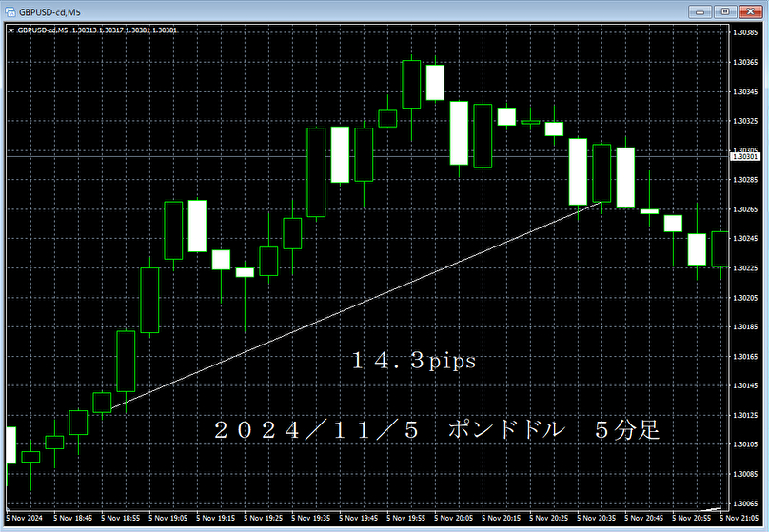The image size is (769, 532).
Task: Click the 1.30065 price scale label
Action: [745, 503]
